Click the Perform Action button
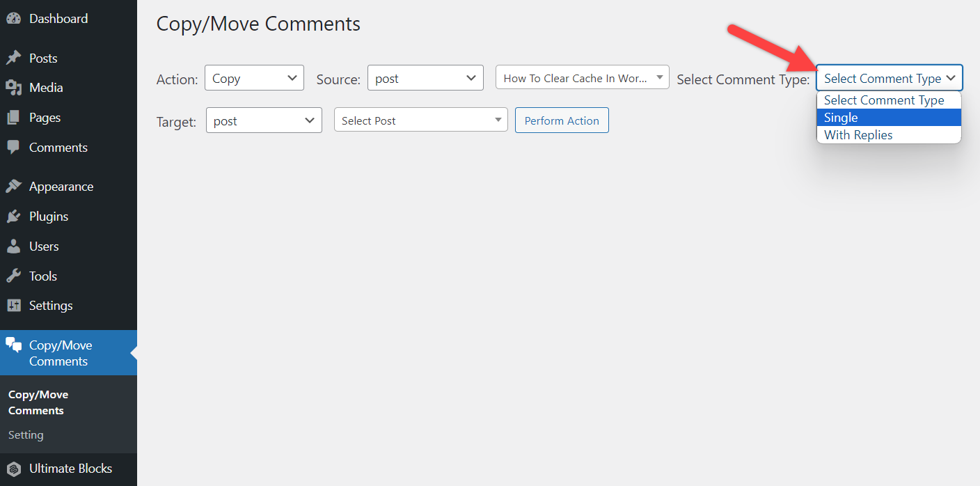 tap(562, 120)
